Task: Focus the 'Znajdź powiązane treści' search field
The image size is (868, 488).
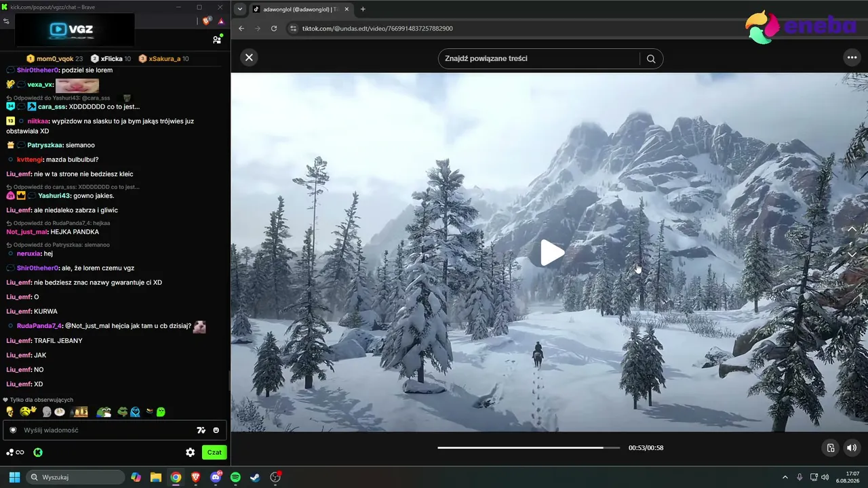Action: (x=539, y=58)
